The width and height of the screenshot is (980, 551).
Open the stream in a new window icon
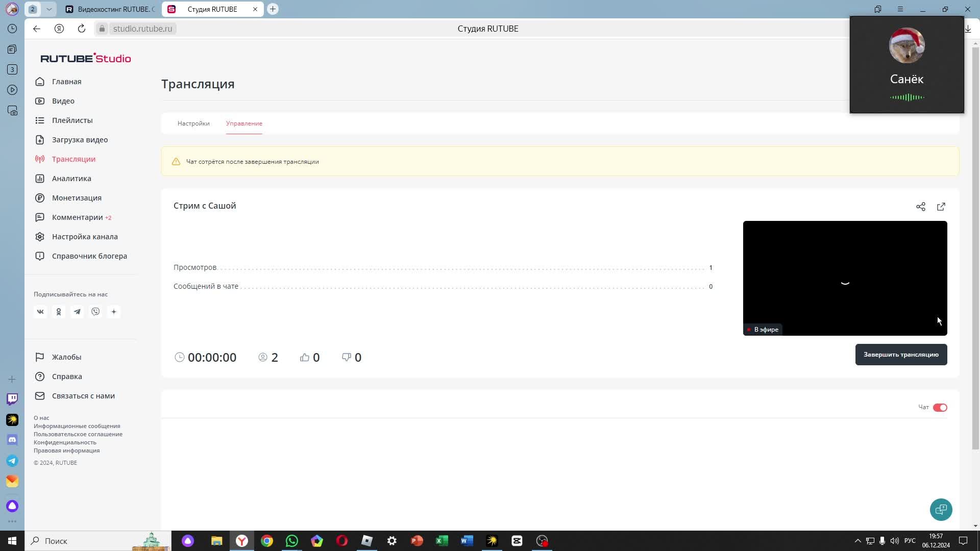click(x=941, y=207)
